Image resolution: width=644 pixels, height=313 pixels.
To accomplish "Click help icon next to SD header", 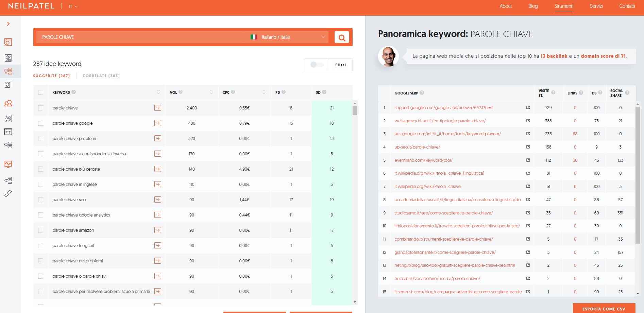I will [x=324, y=92].
